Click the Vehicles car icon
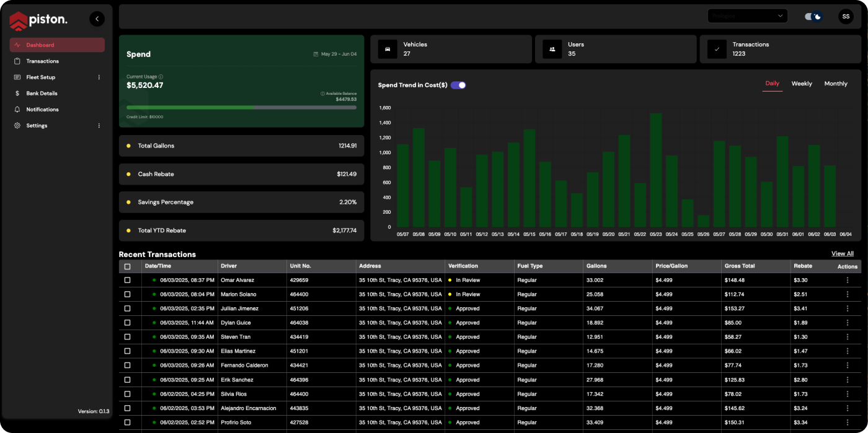This screenshot has width=868, height=433. 388,49
